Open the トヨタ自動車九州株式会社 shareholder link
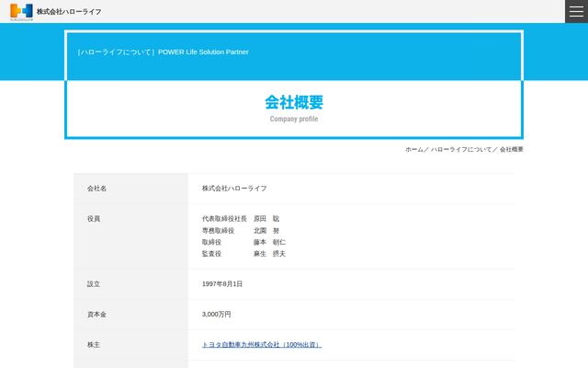 click(x=262, y=344)
